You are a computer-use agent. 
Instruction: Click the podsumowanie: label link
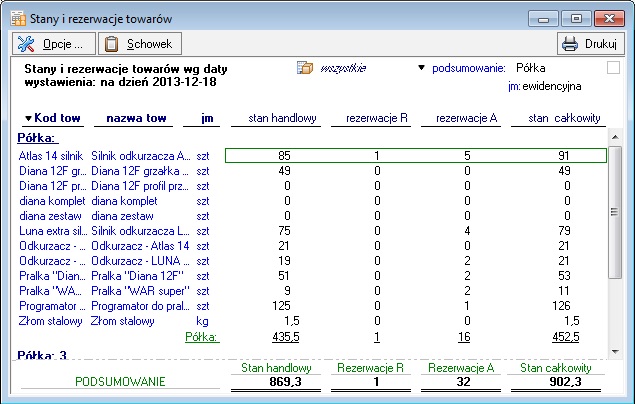click(469, 68)
